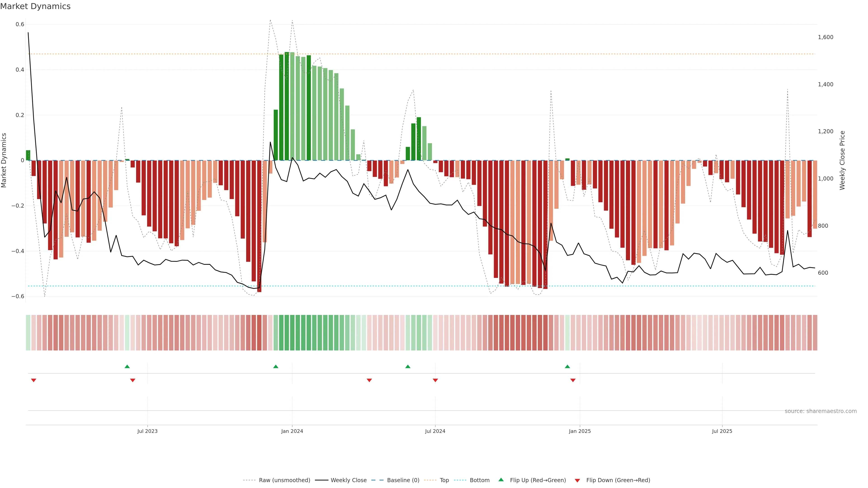The height and width of the screenshot is (488, 868).
Task: Click the green flip-up triangle before Jul 2024
Action: click(x=408, y=366)
